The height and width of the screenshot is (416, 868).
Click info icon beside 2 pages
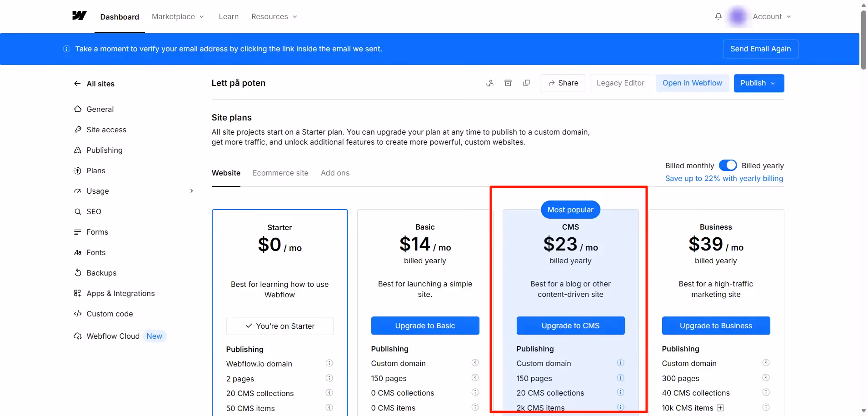329,378
